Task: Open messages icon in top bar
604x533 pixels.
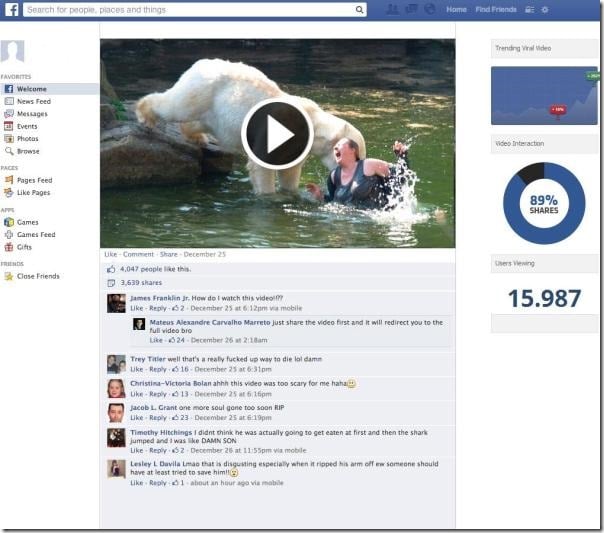Action: (412, 9)
